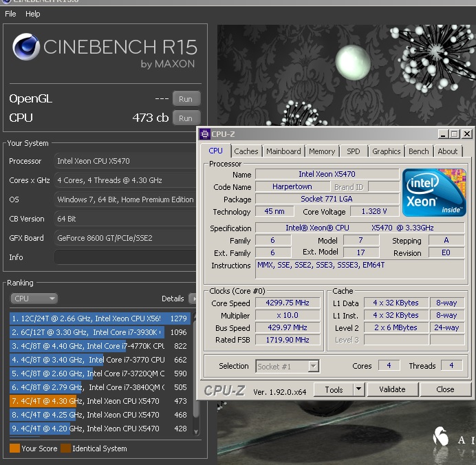Run the OpenGL benchmark

186,99
